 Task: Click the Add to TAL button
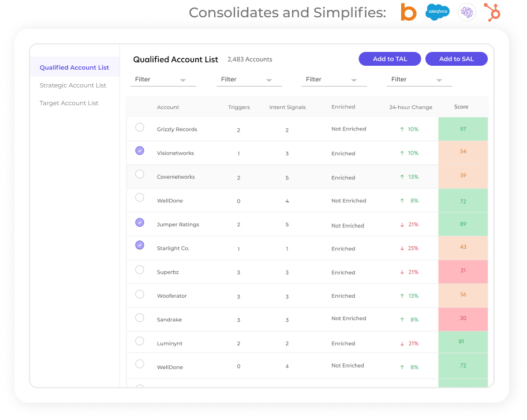pos(390,59)
